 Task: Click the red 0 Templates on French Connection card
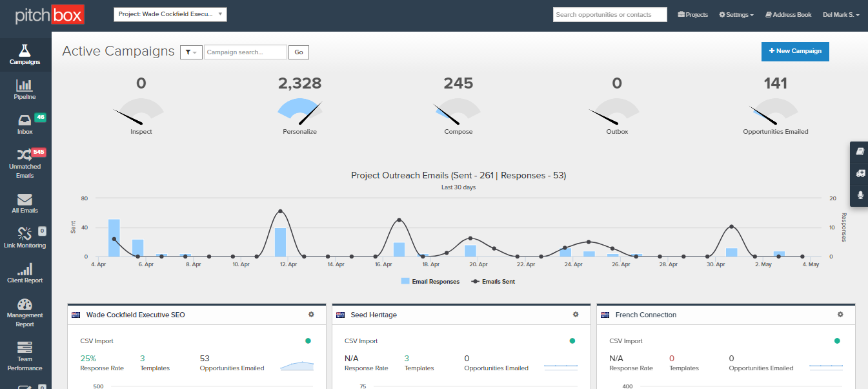click(671, 359)
